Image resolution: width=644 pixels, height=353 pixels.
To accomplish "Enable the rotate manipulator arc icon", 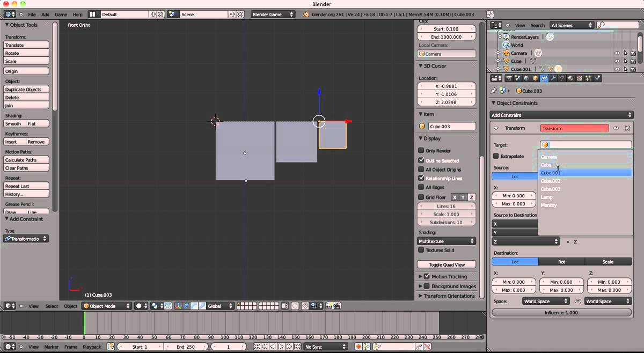I will 194,306.
